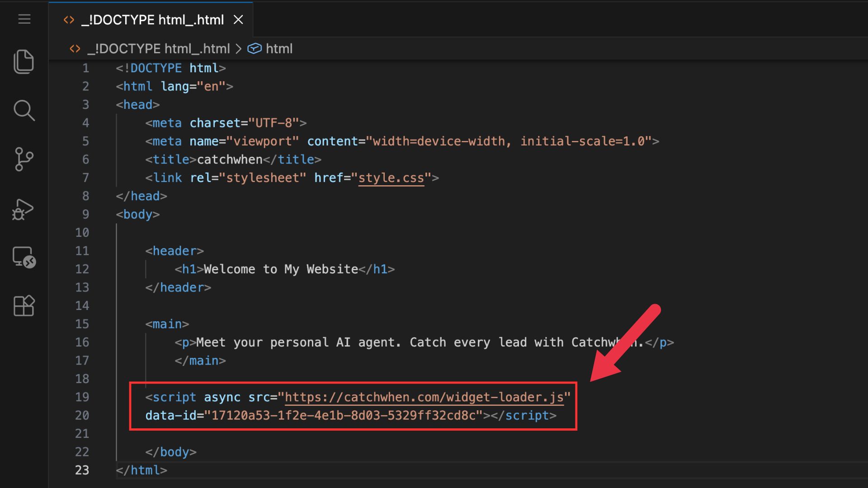This screenshot has width=868, height=488.
Task: Open the style.css link on line 7
Action: 391,178
